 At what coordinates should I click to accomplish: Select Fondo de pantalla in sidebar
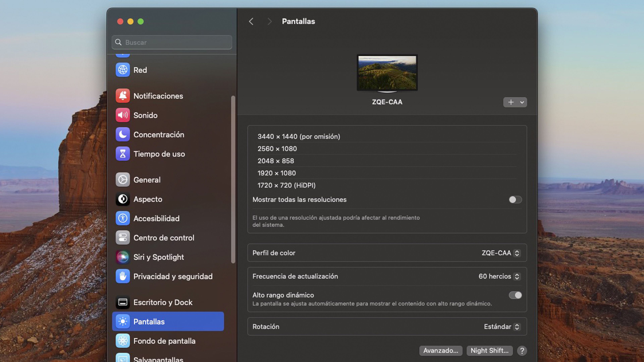point(168,341)
